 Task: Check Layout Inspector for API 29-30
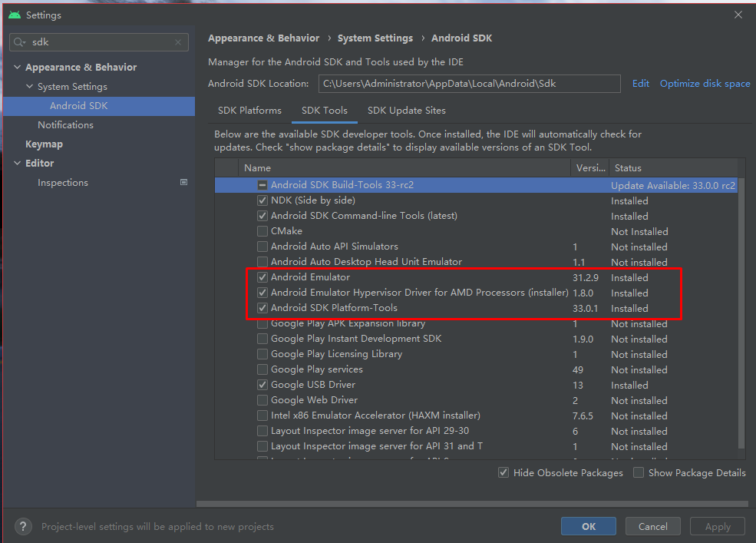(262, 431)
